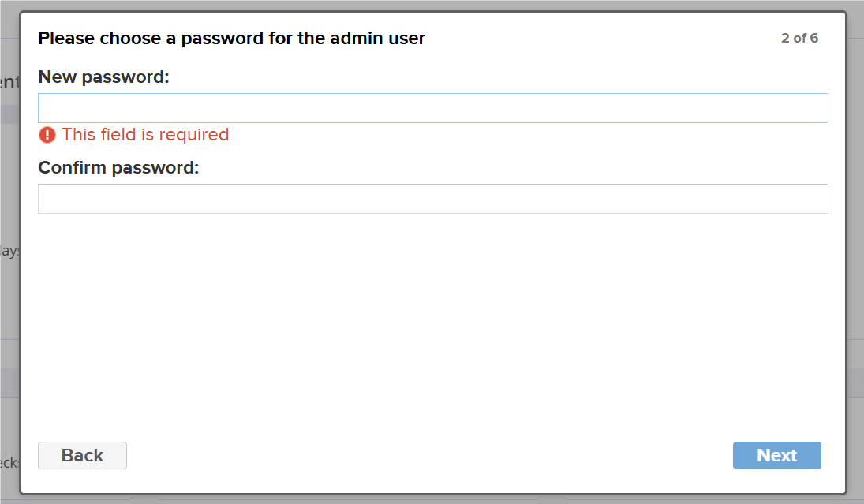
Task: Click the dimmed backdrop below the dialog
Action: click(432, 500)
